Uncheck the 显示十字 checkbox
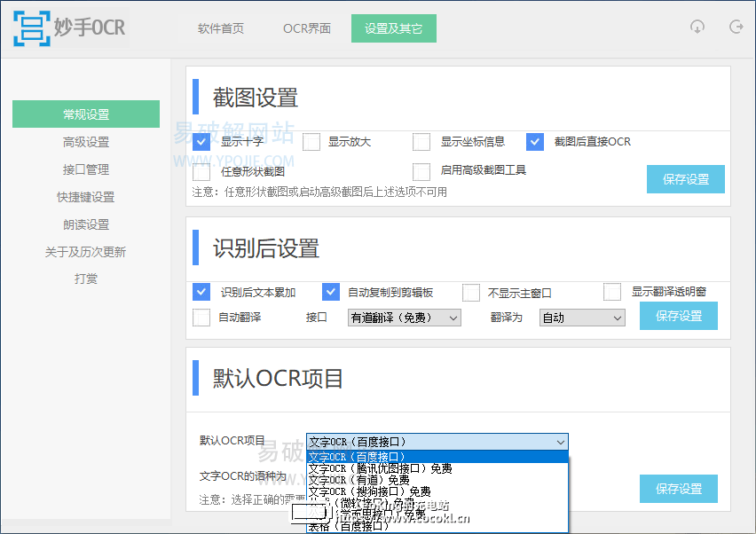Image resolution: width=756 pixels, height=534 pixels. (201, 142)
